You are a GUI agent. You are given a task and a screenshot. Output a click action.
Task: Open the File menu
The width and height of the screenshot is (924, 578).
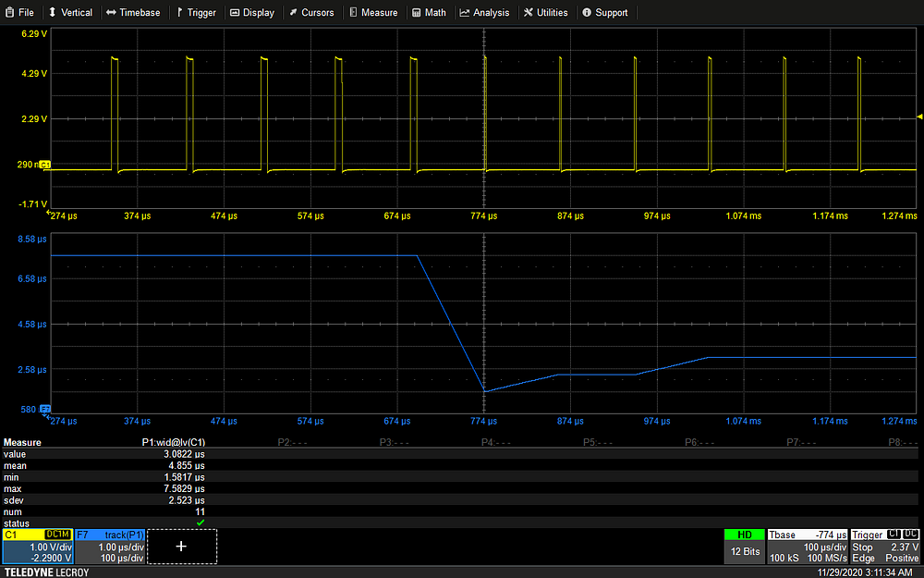[20, 12]
